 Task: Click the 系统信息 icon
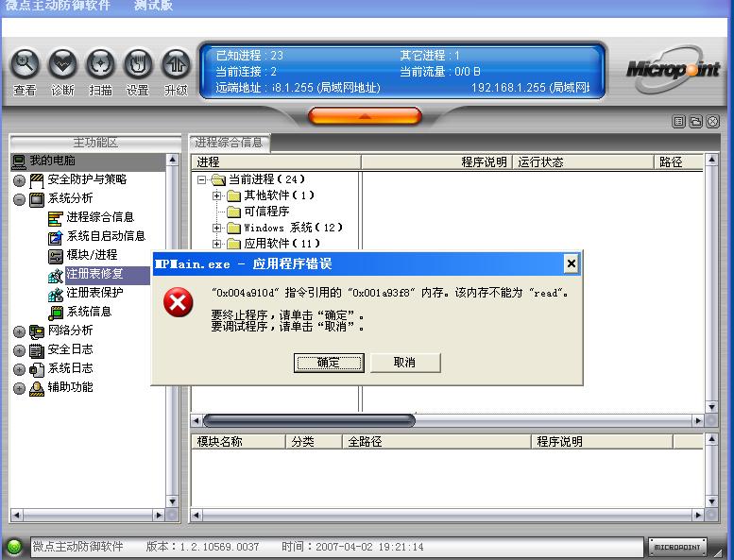coord(55,313)
